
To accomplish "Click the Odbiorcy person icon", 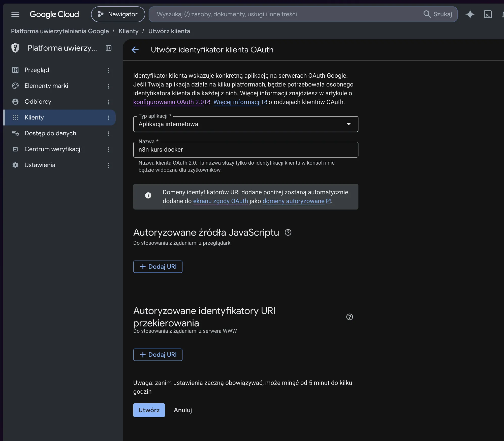I will pos(15,102).
